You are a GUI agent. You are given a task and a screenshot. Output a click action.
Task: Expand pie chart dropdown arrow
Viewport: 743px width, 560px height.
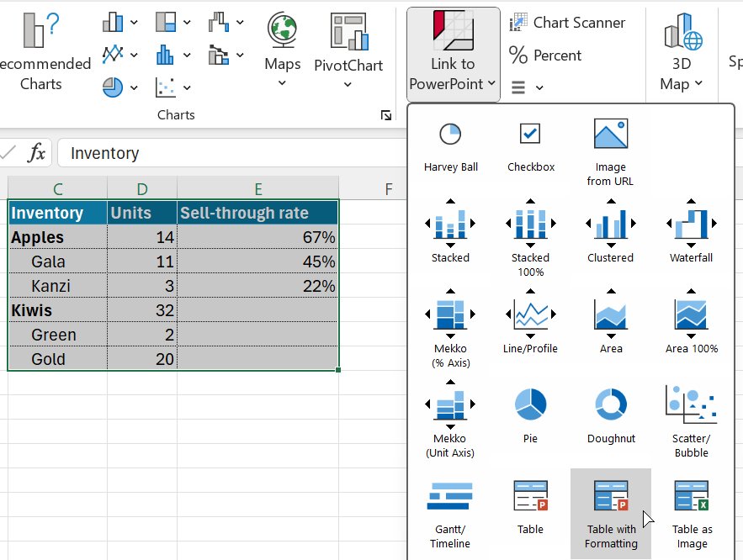(x=134, y=87)
